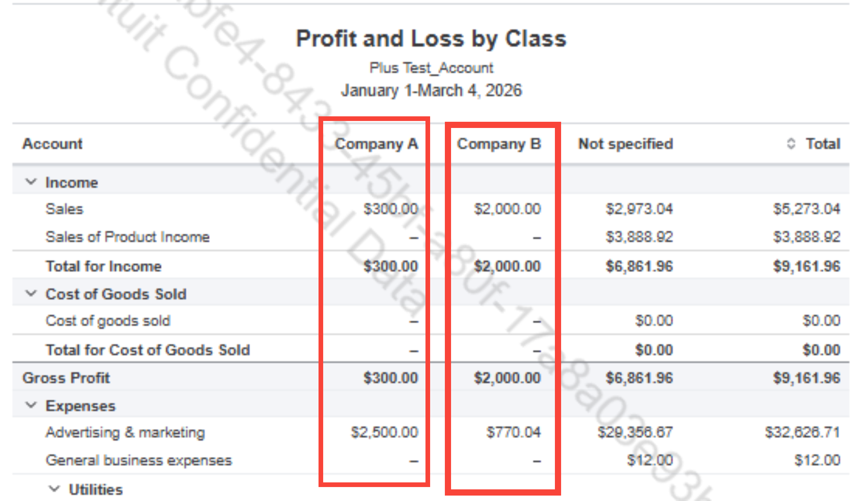868x501 pixels.
Task: Collapse the Cost of Goods Sold section
Action: click(x=31, y=294)
